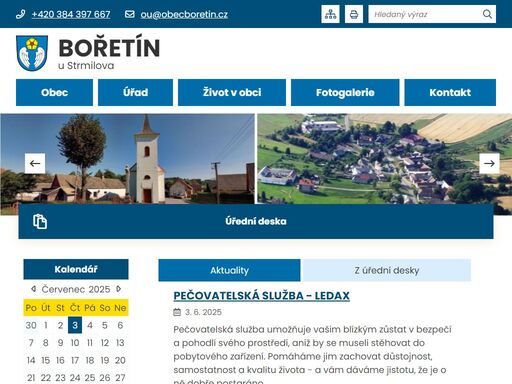Switch to the Aktuality tab

pos(229,270)
